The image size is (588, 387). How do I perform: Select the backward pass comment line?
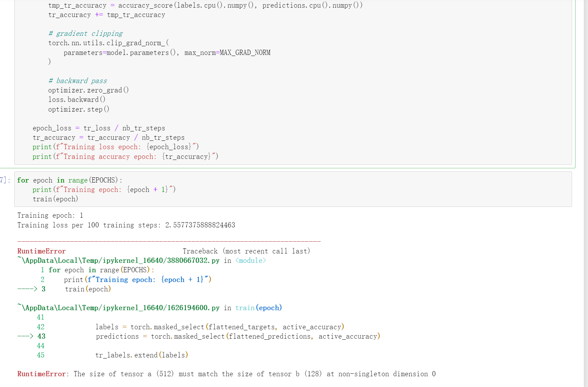(x=78, y=80)
